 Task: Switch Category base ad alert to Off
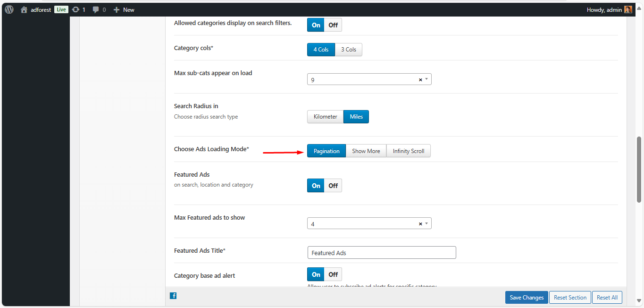click(x=333, y=274)
